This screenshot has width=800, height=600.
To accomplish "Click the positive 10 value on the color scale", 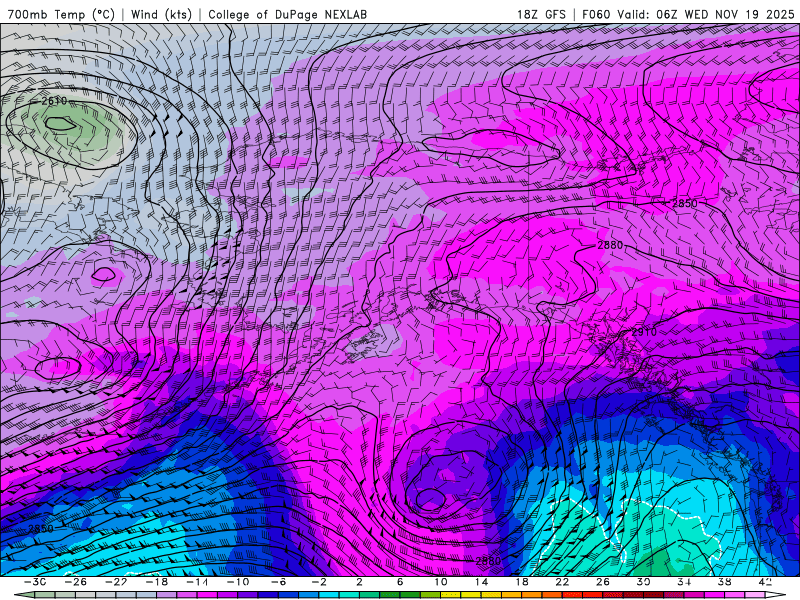I will point(440,582).
